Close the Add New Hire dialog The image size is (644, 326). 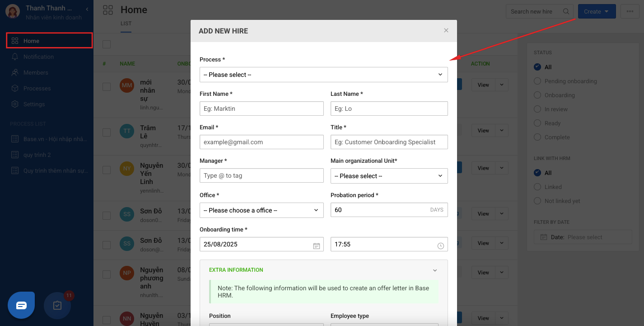(446, 30)
